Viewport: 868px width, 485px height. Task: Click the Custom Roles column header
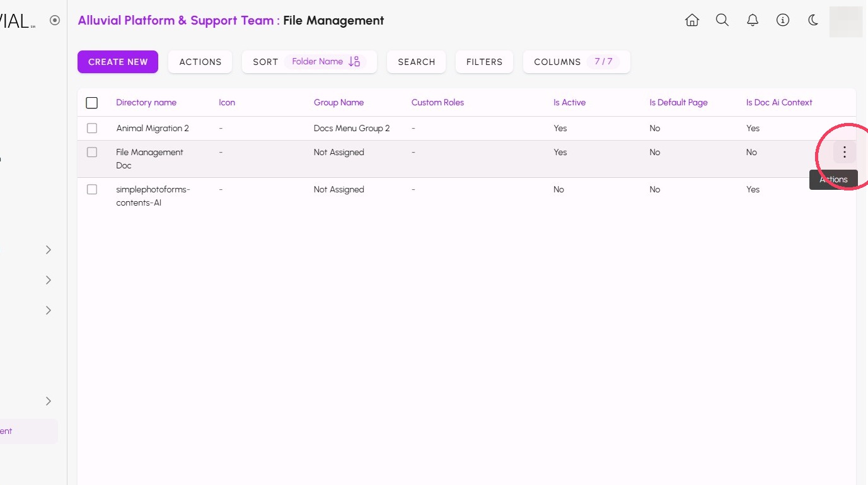(437, 102)
